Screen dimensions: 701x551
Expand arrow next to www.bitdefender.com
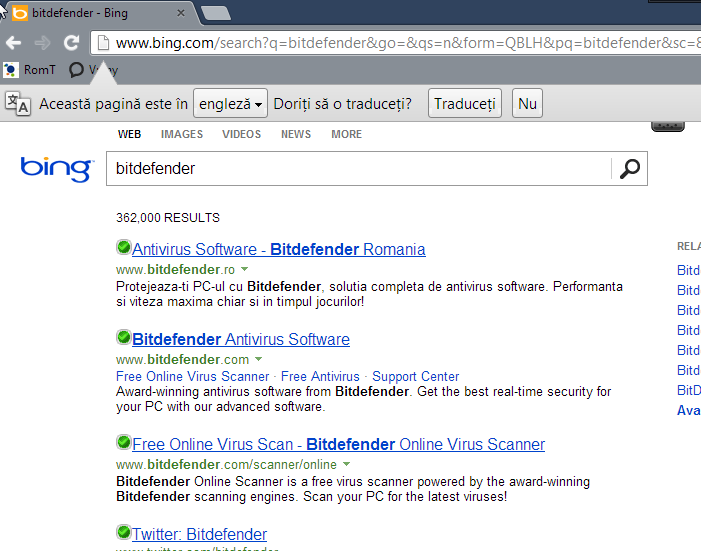[x=258, y=359]
